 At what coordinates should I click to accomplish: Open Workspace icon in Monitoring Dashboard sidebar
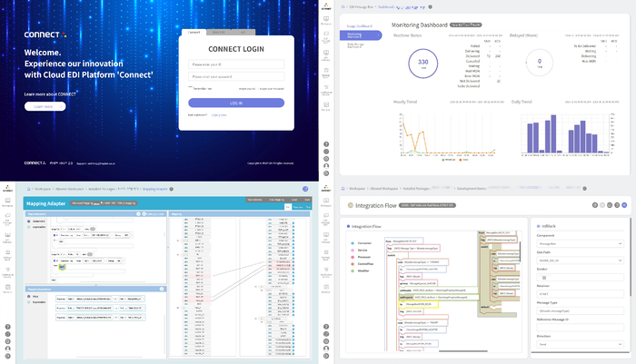(x=326, y=19)
